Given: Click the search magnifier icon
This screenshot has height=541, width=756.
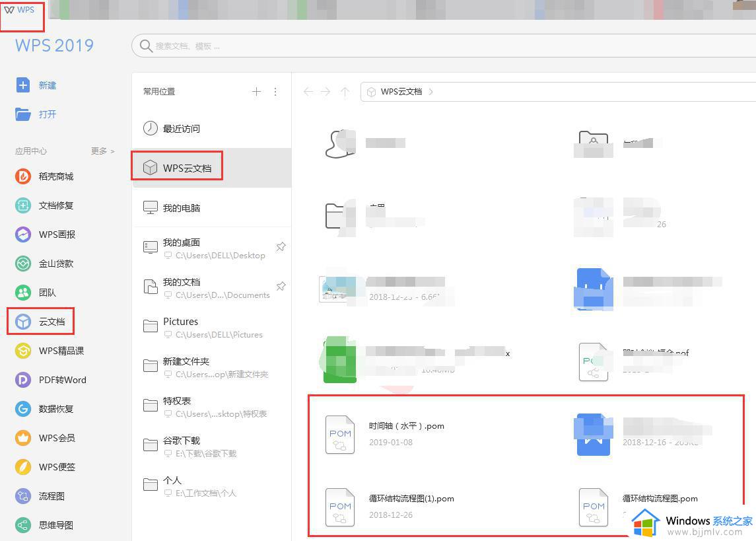Looking at the screenshot, I should tap(146, 46).
